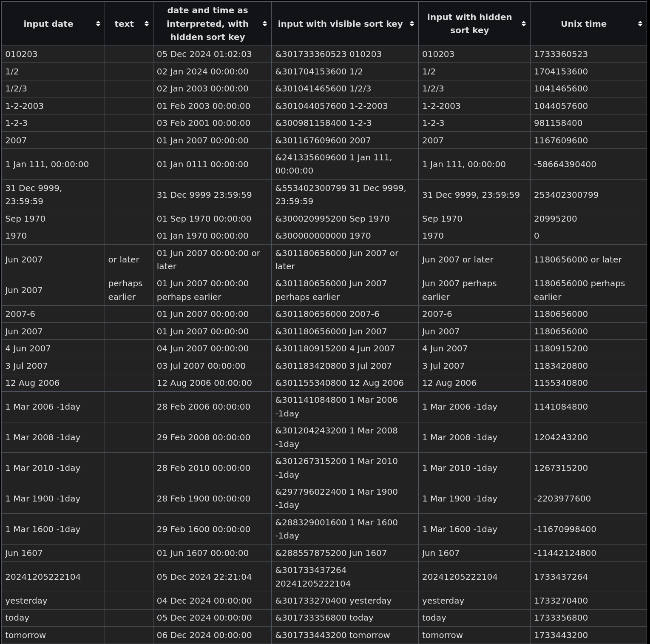The width and height of the screenshot is (650, 644).
Task: Click 'input with hidden sort key' header
Action: (x=469, y=24)
